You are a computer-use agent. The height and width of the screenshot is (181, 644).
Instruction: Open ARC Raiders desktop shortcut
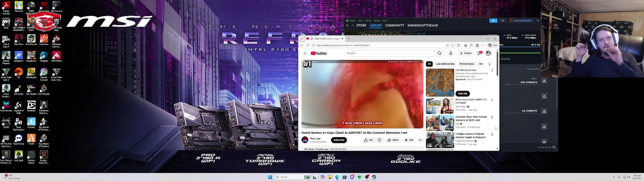point(31,90)
